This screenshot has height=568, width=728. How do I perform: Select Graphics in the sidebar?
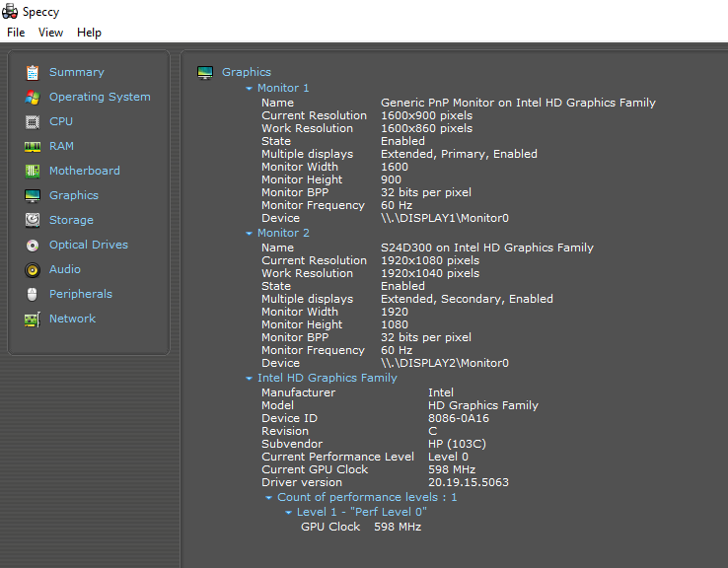(x=74, y=195)
